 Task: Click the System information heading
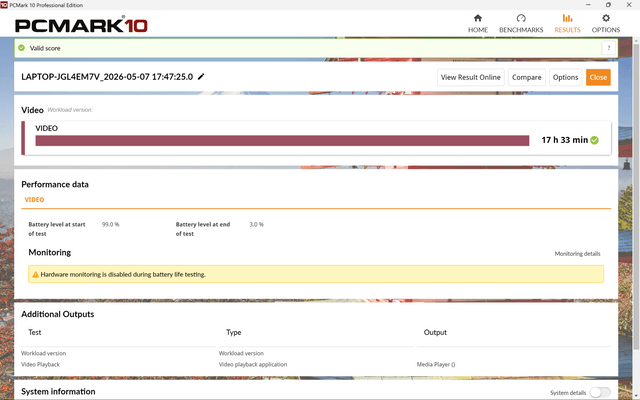click(x=58, y=391)
